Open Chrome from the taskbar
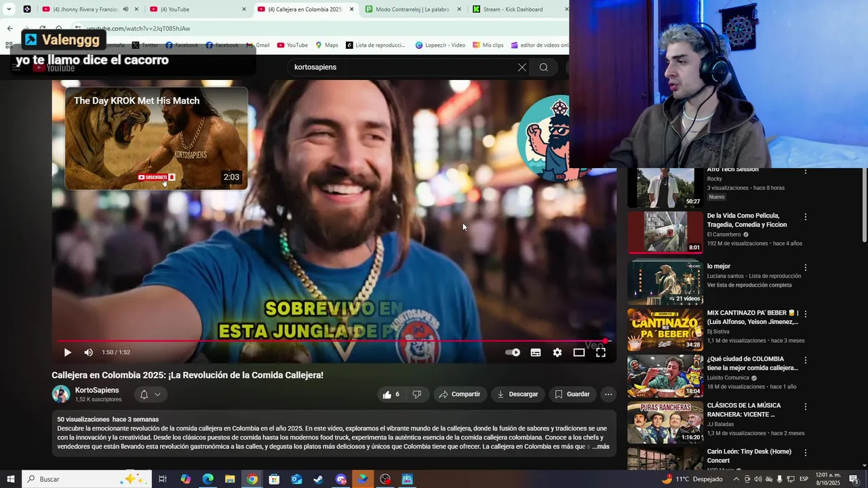The width and height of the screenshot is (868, 488). (252, 479)
